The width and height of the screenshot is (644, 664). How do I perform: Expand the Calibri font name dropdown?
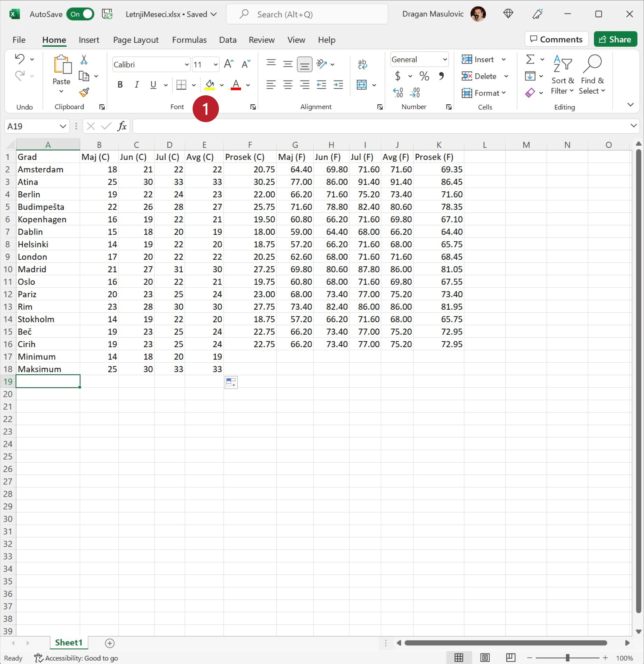tap(187, 64)
